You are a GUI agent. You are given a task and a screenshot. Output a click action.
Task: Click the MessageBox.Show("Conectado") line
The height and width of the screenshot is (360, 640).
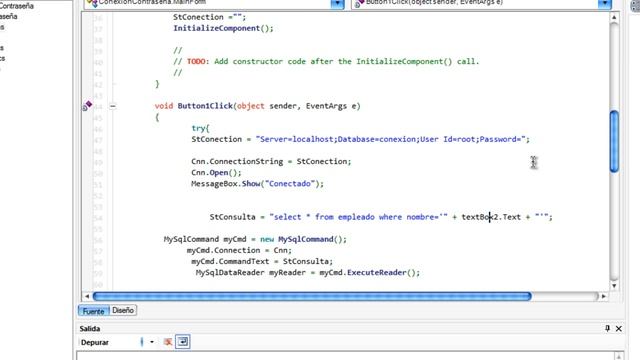(x=258, y=184)
